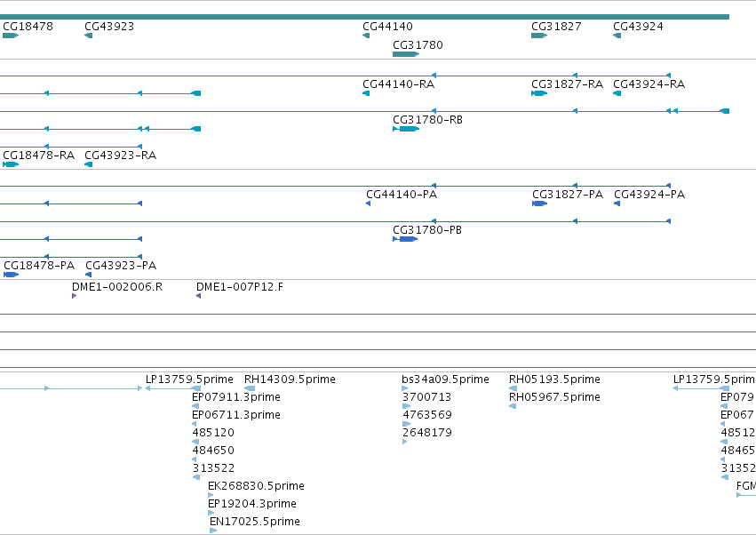Click the purple DME1-007P12.F arrow marker
This screenshot has height=535, width=756.
199,296
